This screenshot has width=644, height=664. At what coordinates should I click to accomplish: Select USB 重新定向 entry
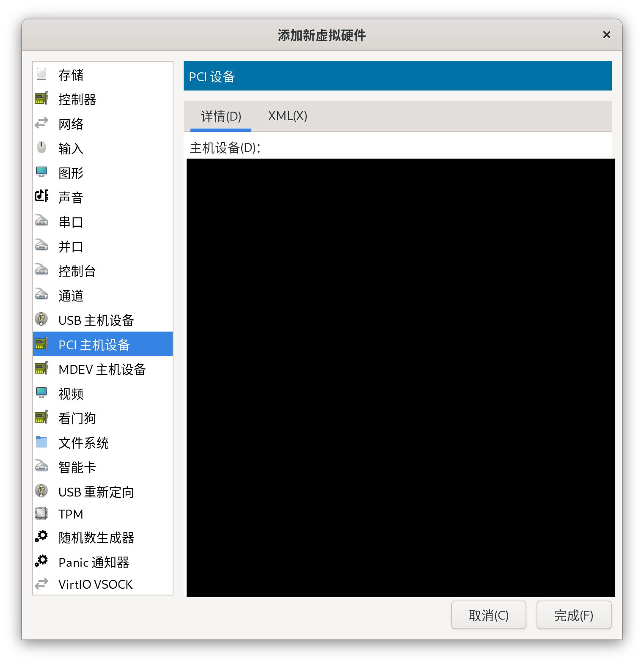point(103,492)
